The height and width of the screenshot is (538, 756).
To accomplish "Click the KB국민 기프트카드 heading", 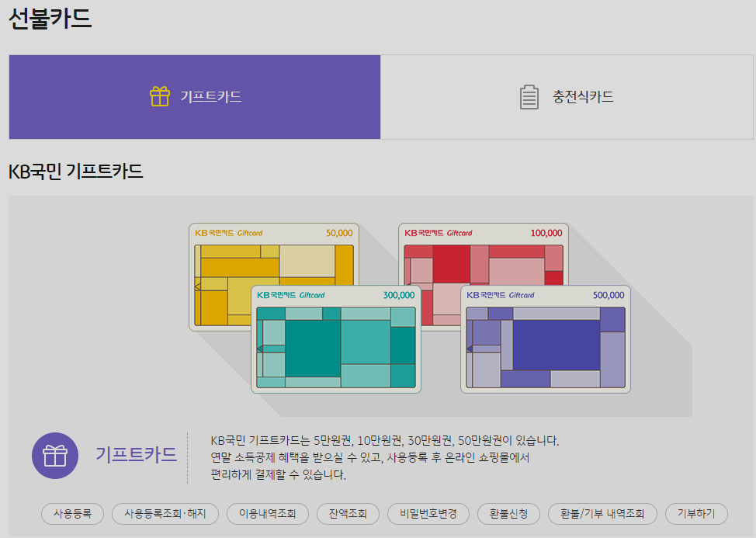I will (x=76, y=172).
